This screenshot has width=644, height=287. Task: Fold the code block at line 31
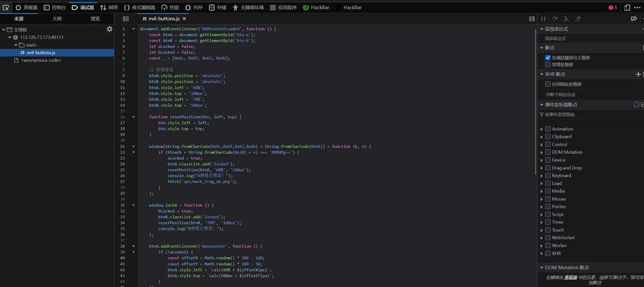[x=133, y=205]
